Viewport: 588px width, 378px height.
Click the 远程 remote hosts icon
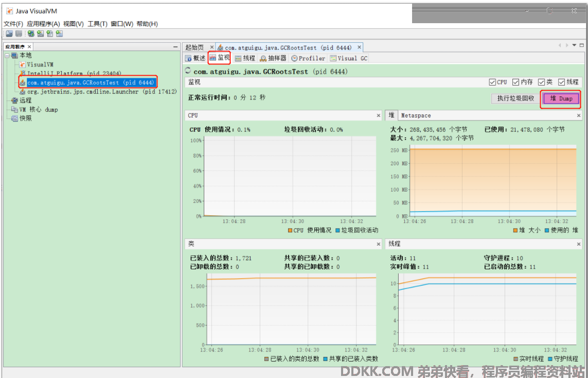tap(14, 100)
